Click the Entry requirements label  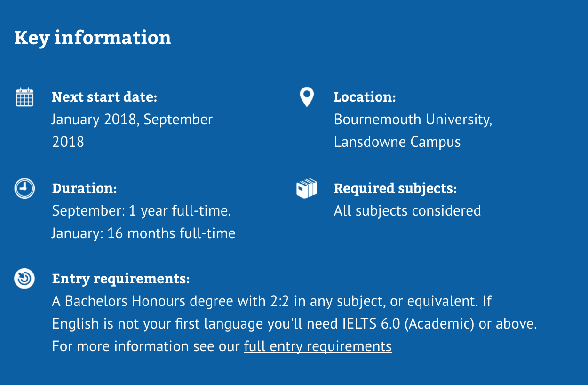coord(121,279)
